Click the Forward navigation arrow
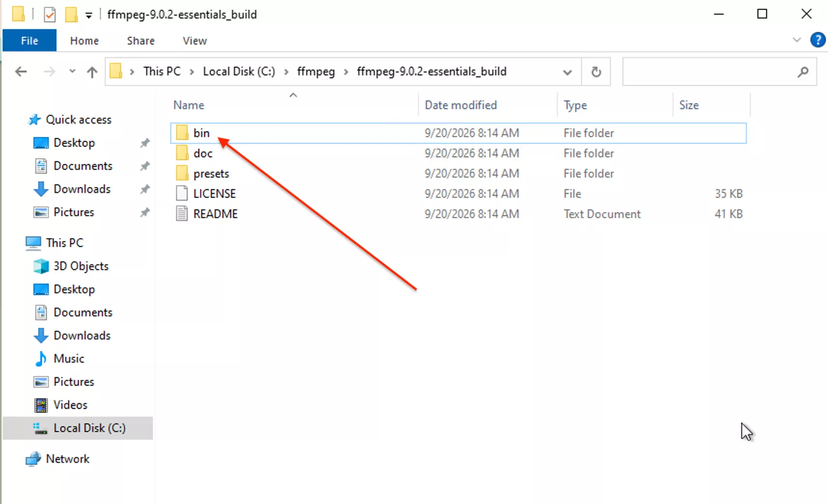Image resolution: width=828 pixels, height=504 pixels. click(x=49, y=72)
